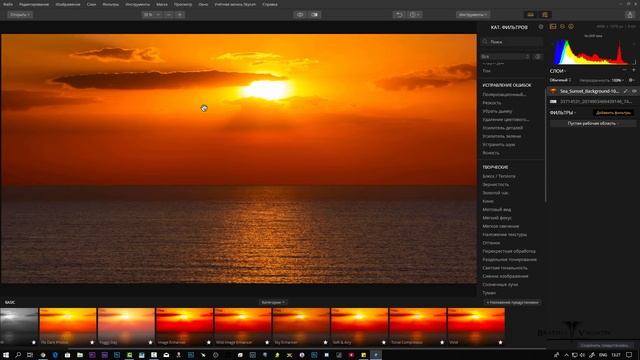Viewport: 640px width, 360px height.
Task: Click the export share icon
Action: point(630,15)
